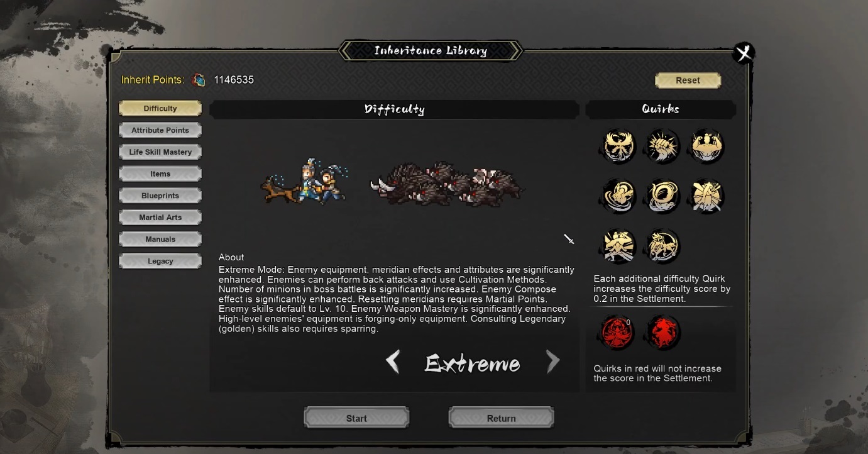Click the Start button

356,418
